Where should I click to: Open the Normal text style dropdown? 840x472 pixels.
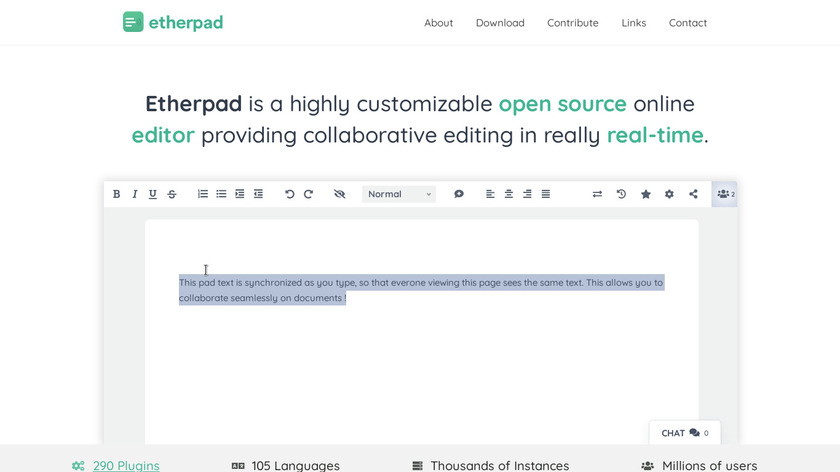pos(399,194)
